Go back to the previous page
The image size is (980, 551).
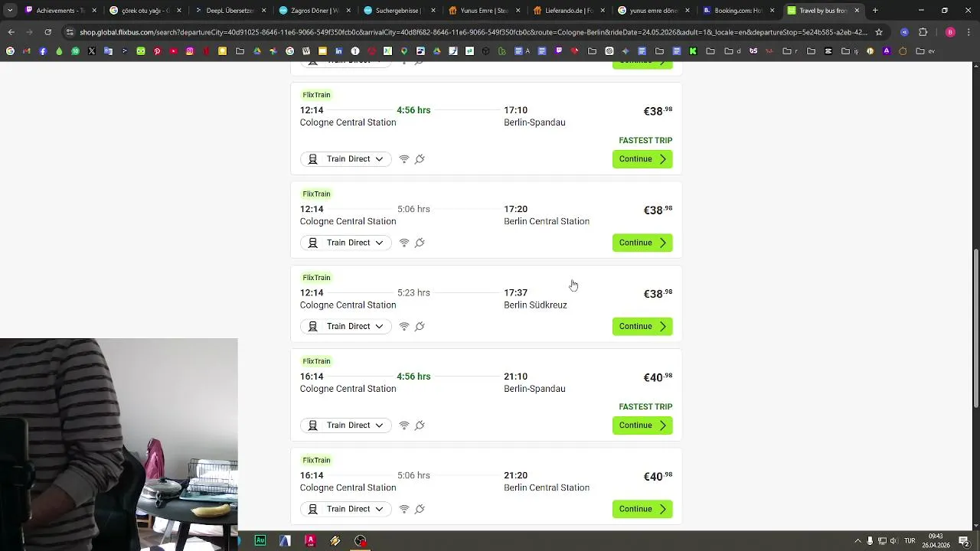[x=11, y=32]
